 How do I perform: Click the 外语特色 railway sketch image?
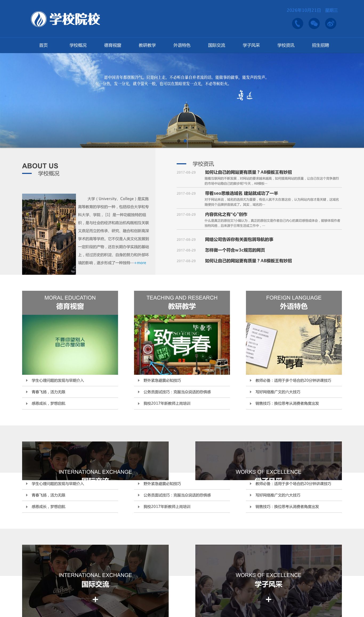[x=294, y=345]
